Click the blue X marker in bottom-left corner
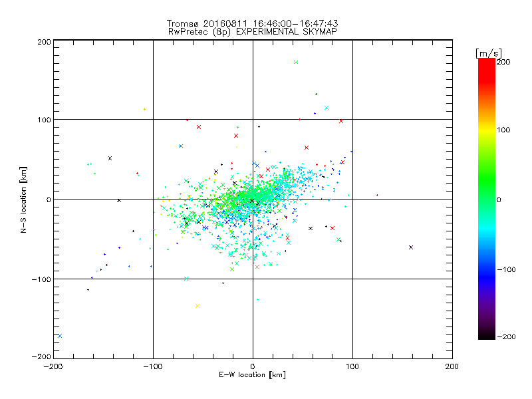 pyautogui.click(x=60, y=336)
